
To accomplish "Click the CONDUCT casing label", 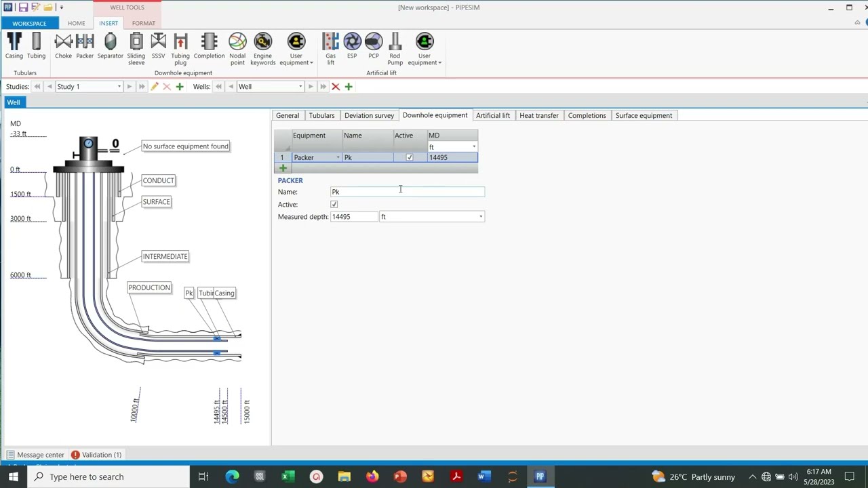I will tap(159, 180).
